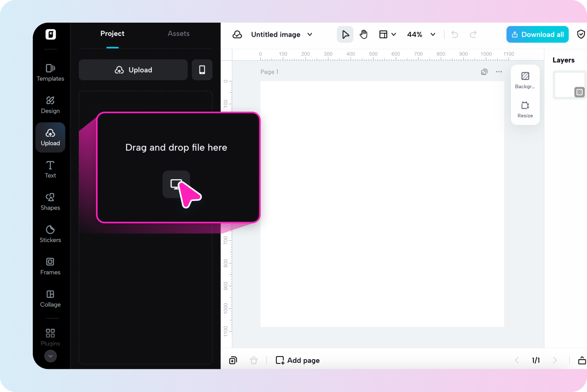This screenshot has height=392, width=587.
Task: Redo the last action
Action: tap(473, 34)
